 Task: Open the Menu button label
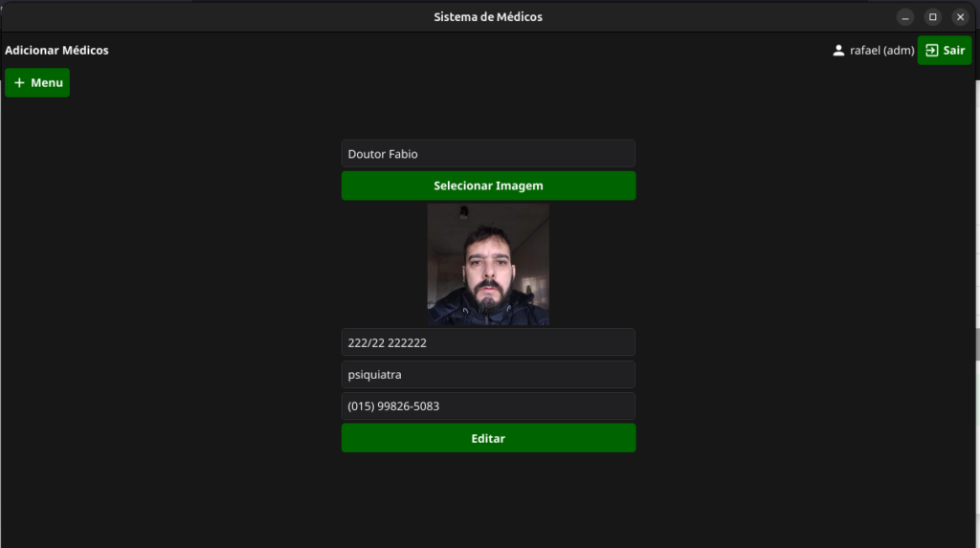[x=47, y=83]
